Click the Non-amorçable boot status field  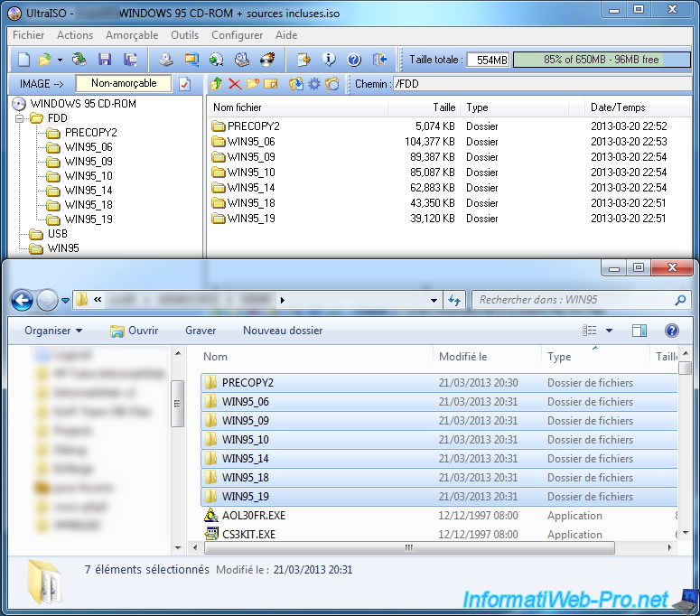[x=124, y=83]
